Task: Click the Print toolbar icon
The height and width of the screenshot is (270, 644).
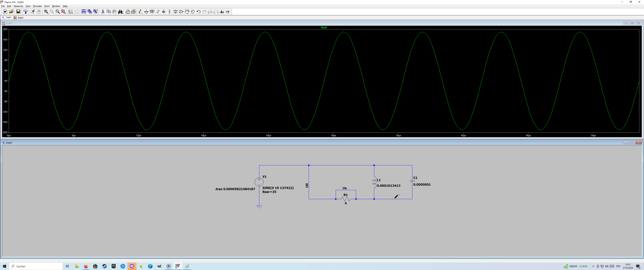Action: click(127, 12)
